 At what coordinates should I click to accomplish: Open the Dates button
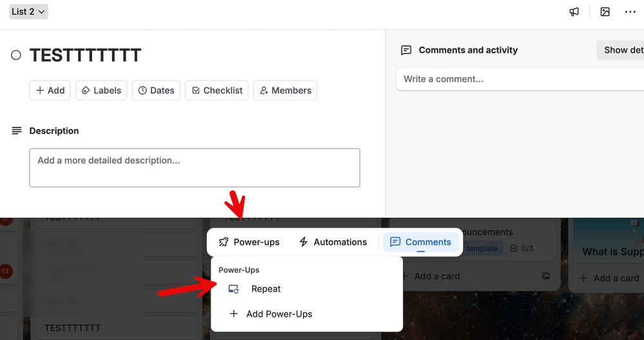click(x=156, y=90)
